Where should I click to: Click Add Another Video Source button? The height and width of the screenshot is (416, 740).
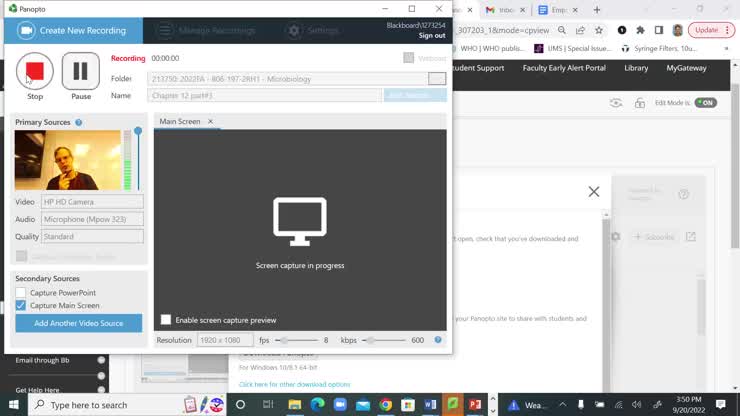pyautogui.click(x=79, y=323)
